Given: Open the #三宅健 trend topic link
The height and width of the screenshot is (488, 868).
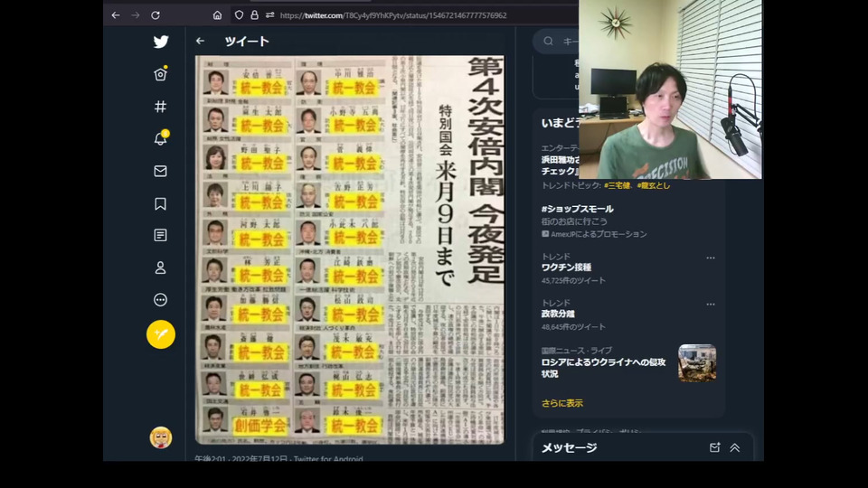Looking at the screenshot, I should tap(618, 185).
